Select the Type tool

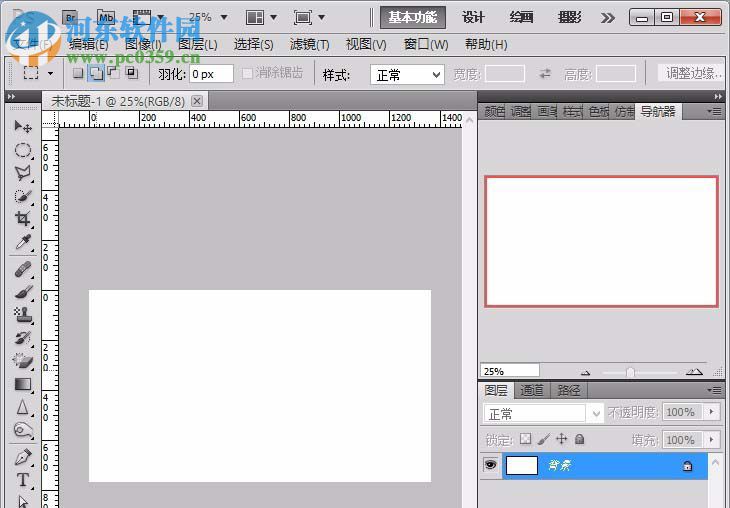click(x=22, y=481)
